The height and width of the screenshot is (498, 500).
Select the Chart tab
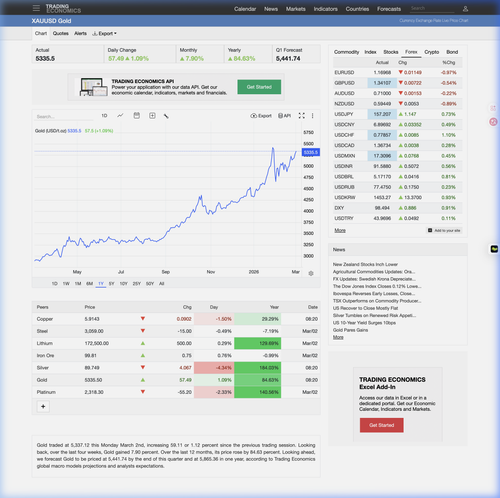point(41,34)
